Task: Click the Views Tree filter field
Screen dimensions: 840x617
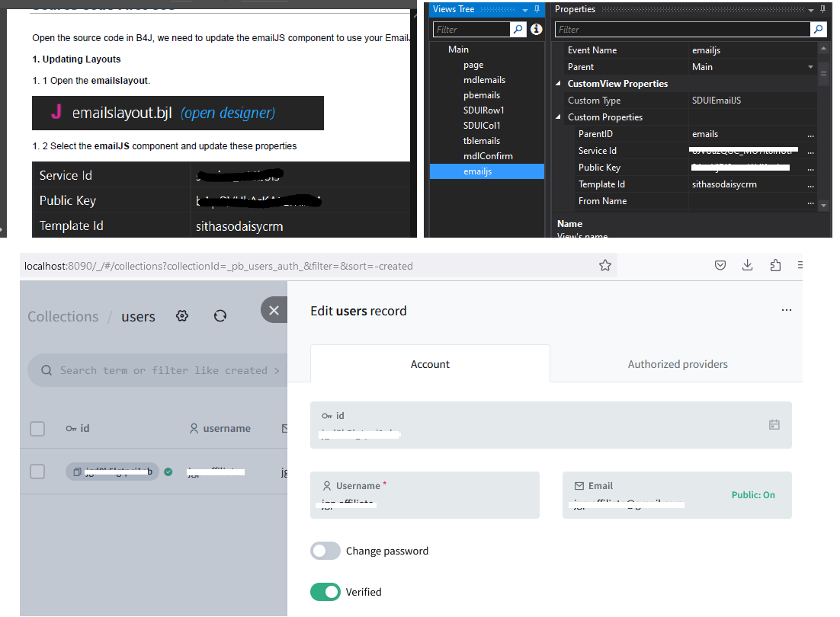Action: pyautogui.click(x=471, y=30)
